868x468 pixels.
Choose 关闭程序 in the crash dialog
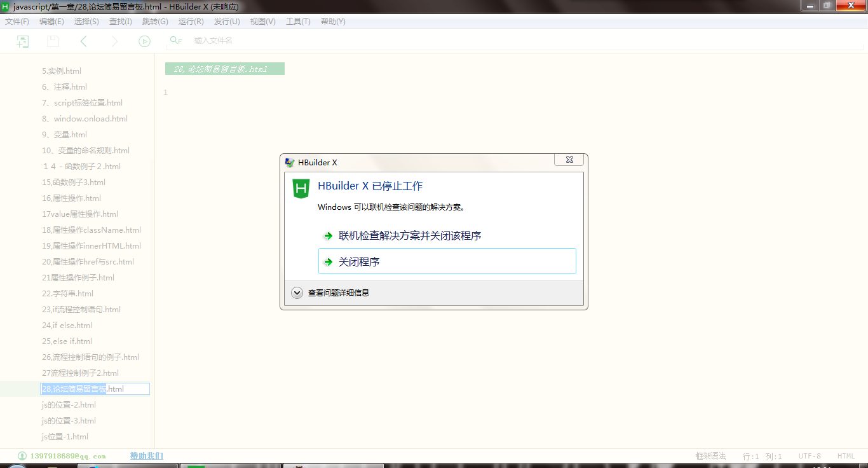click(447, 261)
